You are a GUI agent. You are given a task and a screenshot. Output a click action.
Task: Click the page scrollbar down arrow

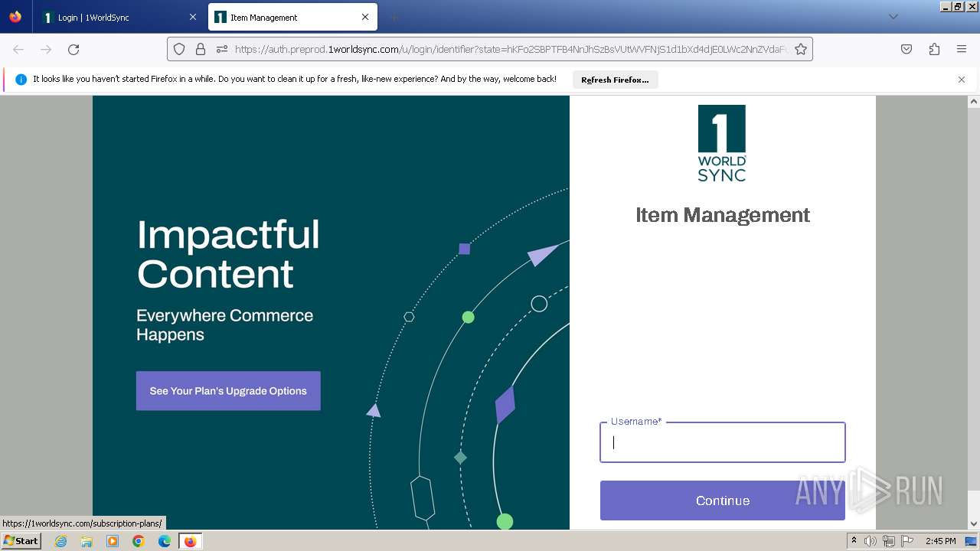click(974, 524)
